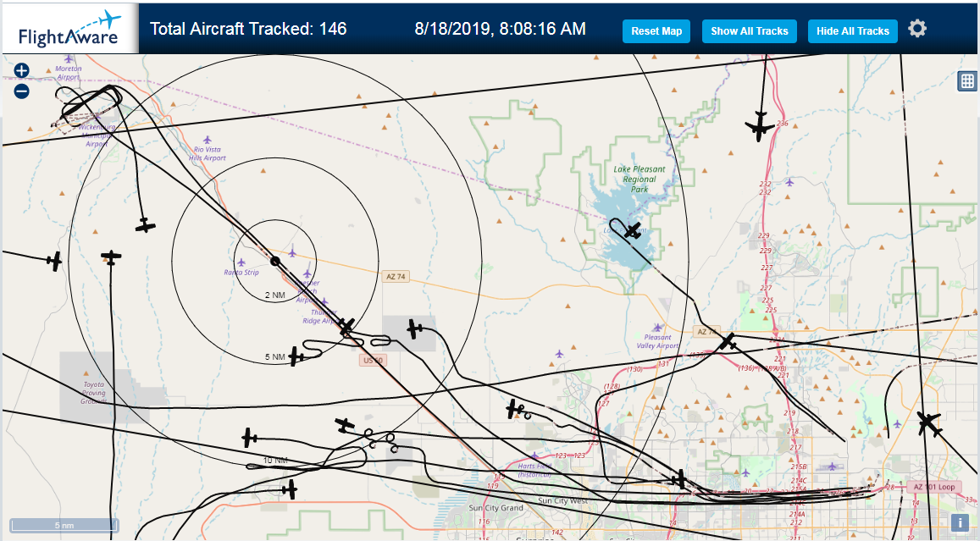Click the range ring center point
Screen dimensions: 980x541
[275, 261]
